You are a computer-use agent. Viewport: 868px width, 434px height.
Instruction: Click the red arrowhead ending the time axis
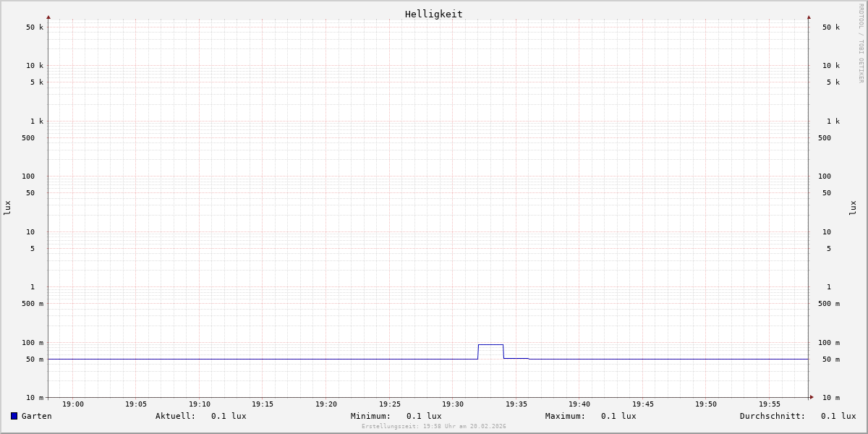(812, 397)
